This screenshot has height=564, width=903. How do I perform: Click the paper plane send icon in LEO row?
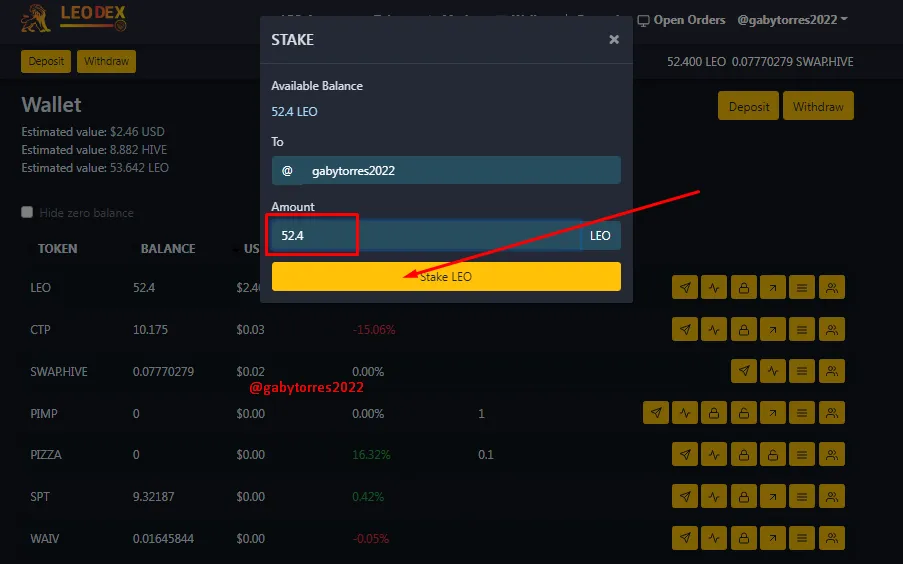point(685,287)
